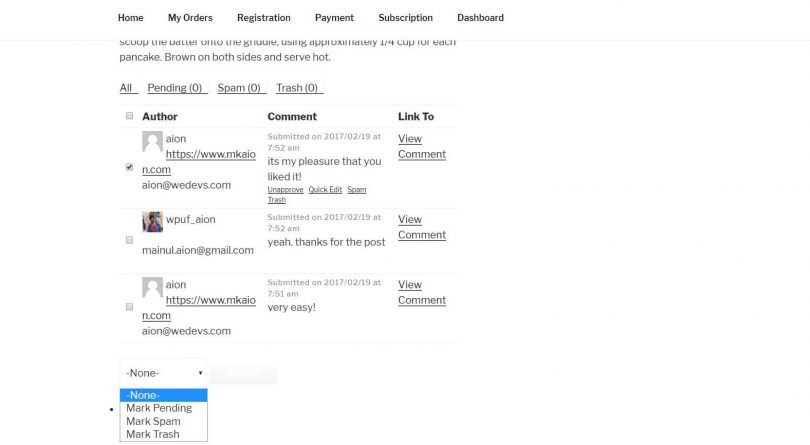
Task: Click 'yeah, thanks for the post' comment text
Action: [x=326, y=242]
